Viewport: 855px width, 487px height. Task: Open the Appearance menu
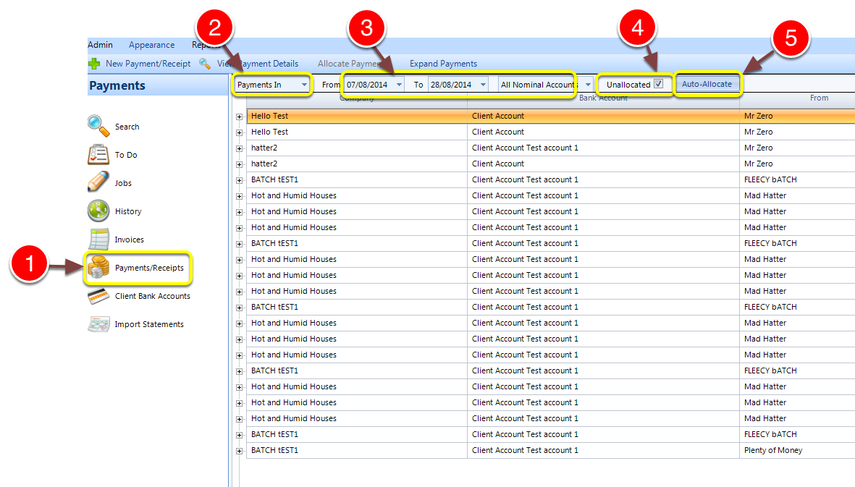[x=152, y=45]
